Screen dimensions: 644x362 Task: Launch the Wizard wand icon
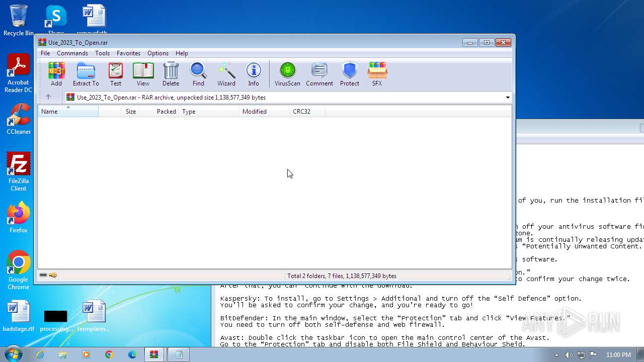pos(226,74)
